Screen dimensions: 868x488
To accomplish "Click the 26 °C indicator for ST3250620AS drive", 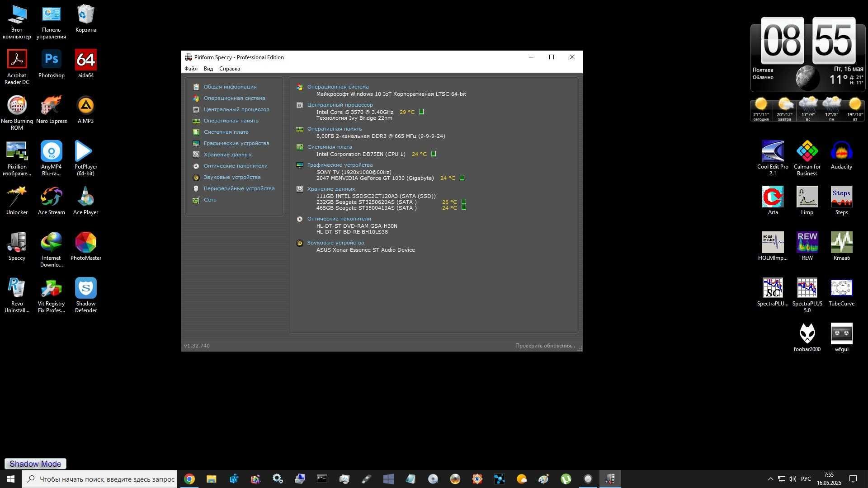I will [464, 202].
